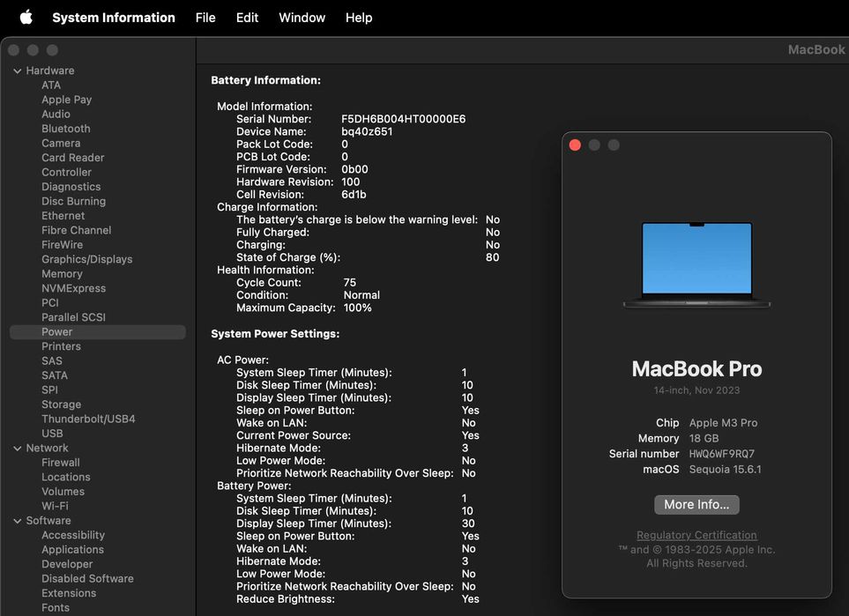Image resolution: width=849 pixels, height=616 pixels.
Task: Select Extensions under Software
Action: click(69, 593)
